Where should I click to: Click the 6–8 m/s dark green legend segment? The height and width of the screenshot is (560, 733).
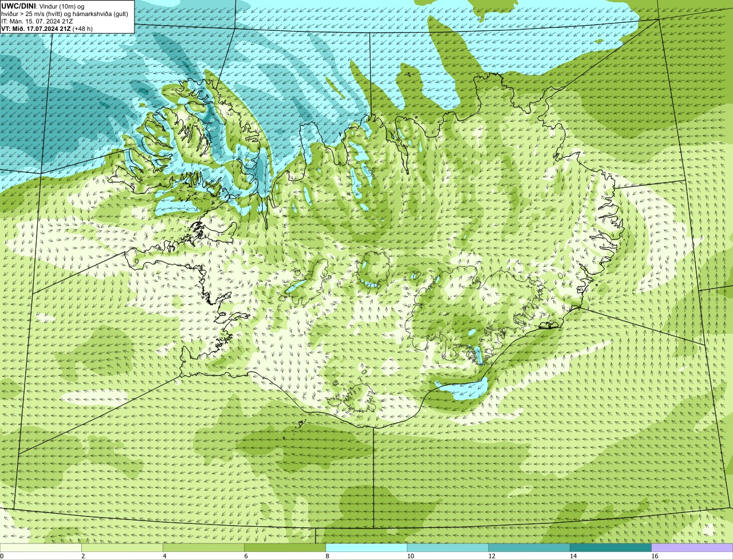285,547
